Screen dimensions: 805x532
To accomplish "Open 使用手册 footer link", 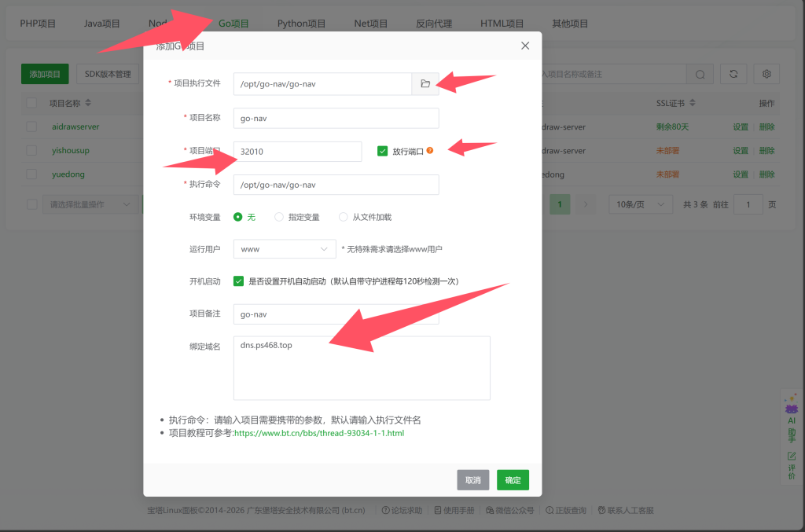I will (454, 511).
